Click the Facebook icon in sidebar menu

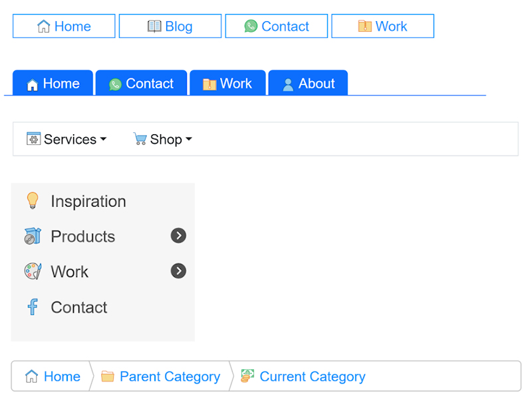(33, 307)
